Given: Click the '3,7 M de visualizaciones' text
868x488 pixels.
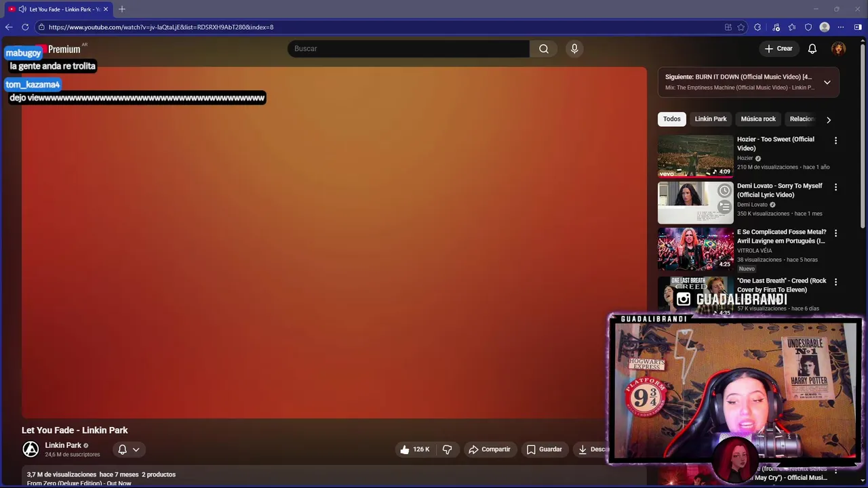Looking at the screenshot, I should pos(62,474).
